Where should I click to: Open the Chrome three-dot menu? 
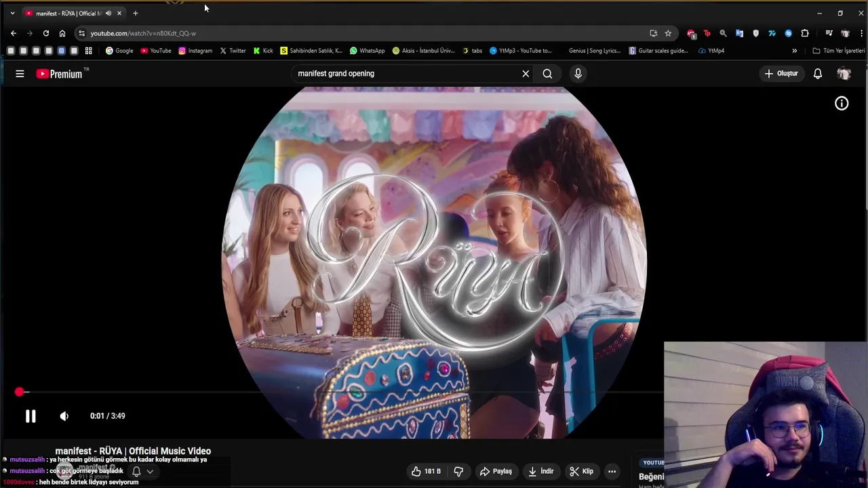pos(861,33)
